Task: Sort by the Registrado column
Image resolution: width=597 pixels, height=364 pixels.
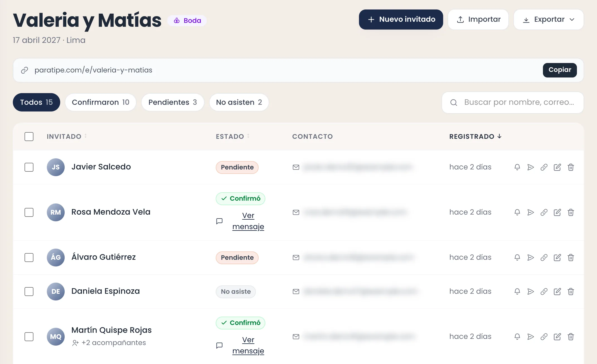Action: click(x=475, y=136)
